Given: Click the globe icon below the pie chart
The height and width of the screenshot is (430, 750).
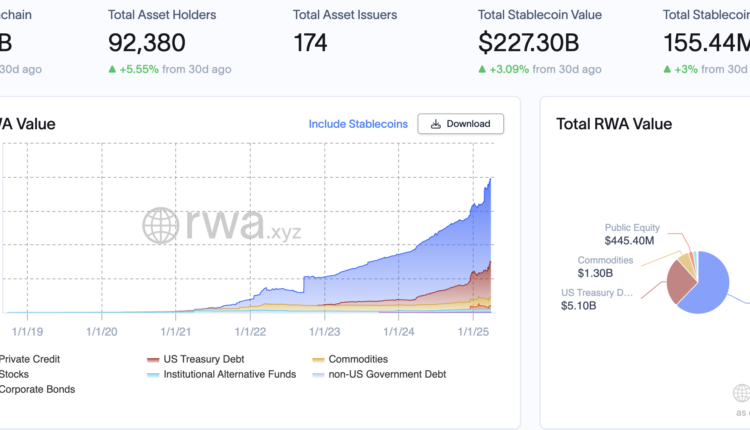Looking at the screenshot, I should click(x=741, y=393).
